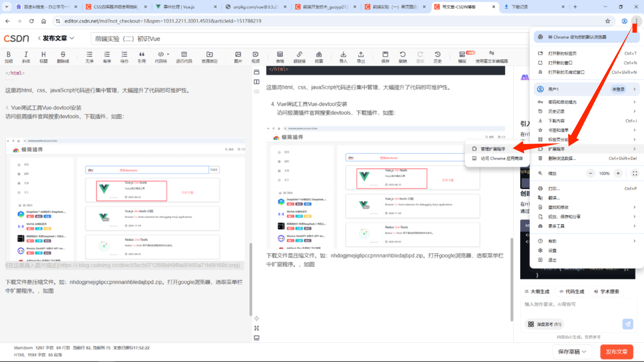Open 设置 from the Chrome menu
The image size is (644, 362).
(x=587, y=250)
